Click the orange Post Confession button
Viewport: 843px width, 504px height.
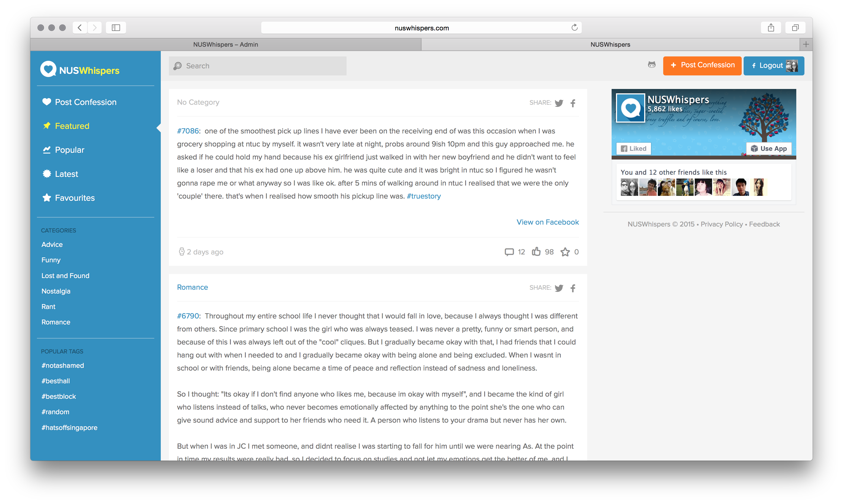701,65
